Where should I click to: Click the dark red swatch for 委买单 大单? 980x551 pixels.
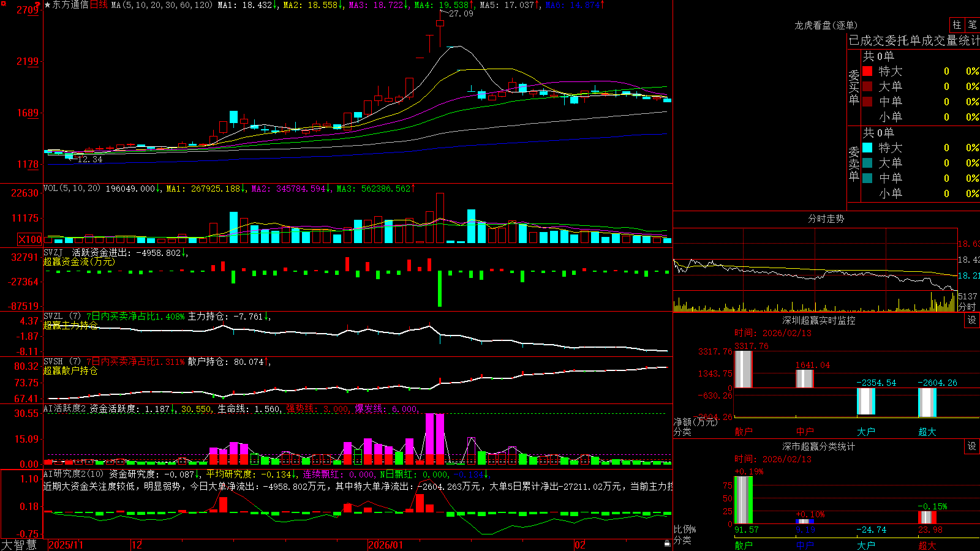coord(867,86)
